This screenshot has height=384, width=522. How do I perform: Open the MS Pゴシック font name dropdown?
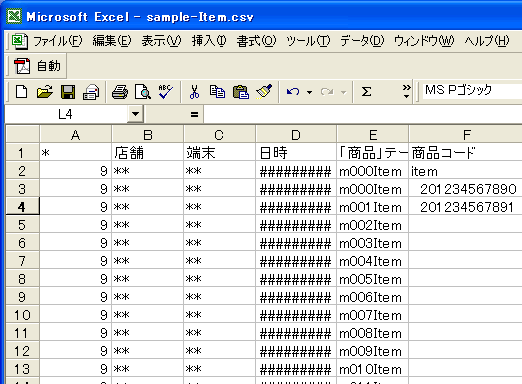472,91
